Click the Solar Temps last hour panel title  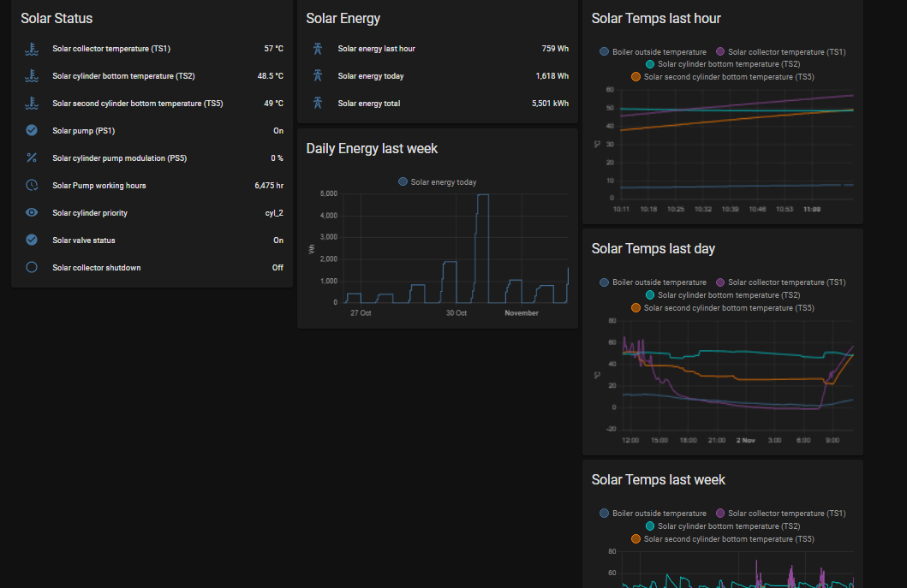(x=656, y=18)
